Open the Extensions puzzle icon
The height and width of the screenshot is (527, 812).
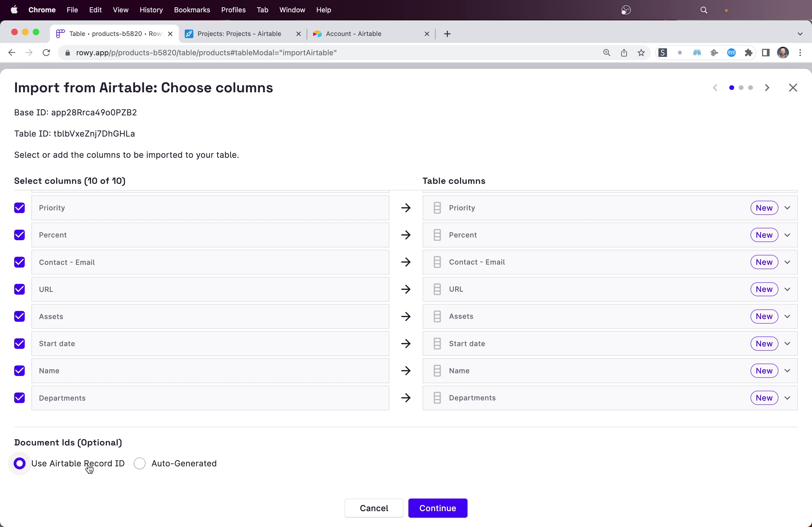749,53
